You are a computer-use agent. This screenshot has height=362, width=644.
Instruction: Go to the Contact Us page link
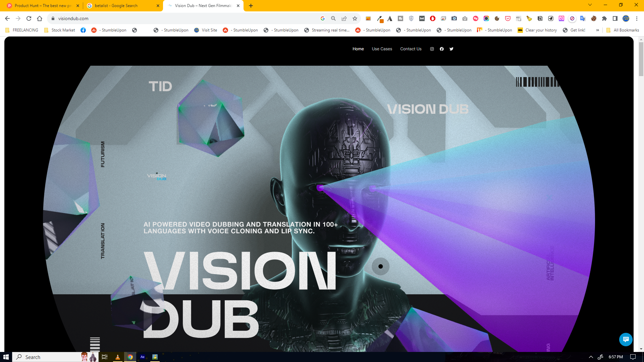(411, 49)
